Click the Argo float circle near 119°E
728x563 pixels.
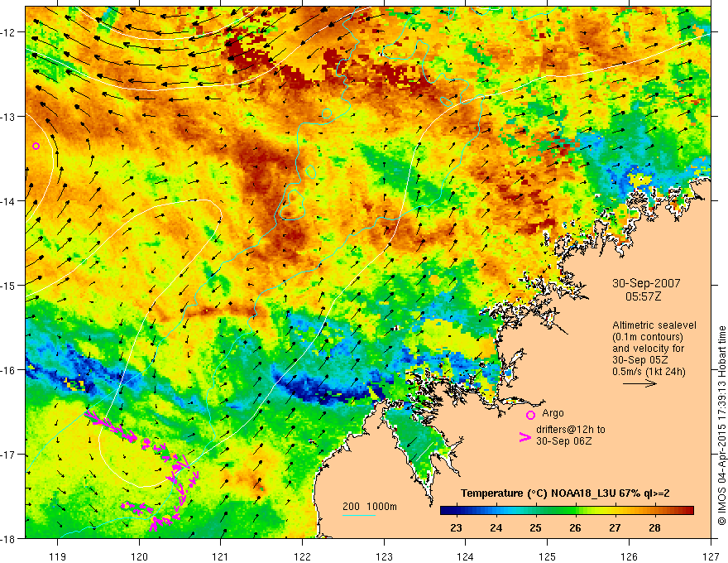coord(36,146)
